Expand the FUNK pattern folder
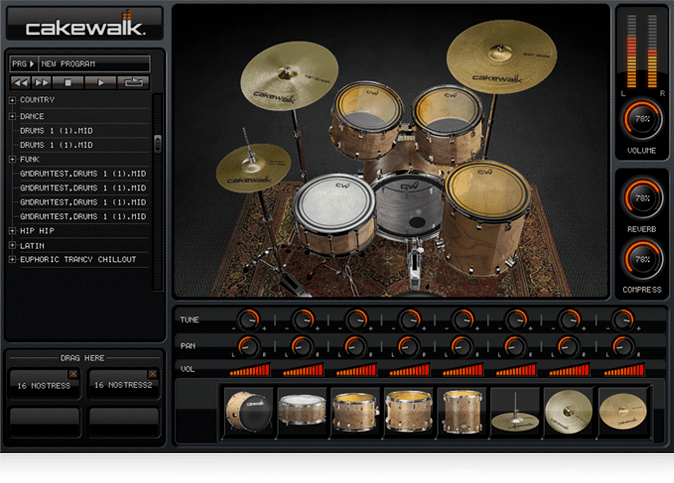The height and width of the screenshot is (483, 674). tap(12, 159)
